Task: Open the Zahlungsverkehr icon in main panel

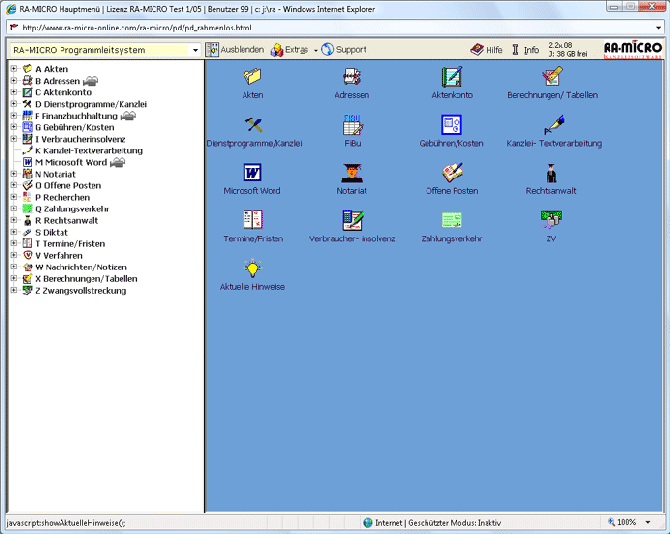Action: click(x=452, y=221)
